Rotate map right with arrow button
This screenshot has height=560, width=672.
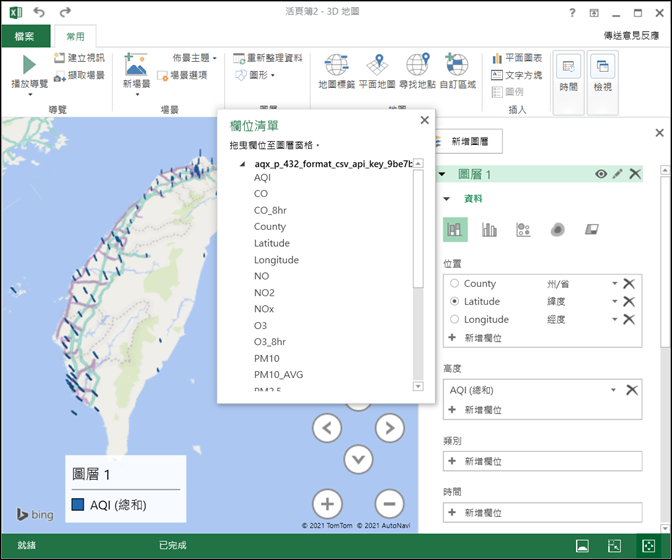(389, 428)
